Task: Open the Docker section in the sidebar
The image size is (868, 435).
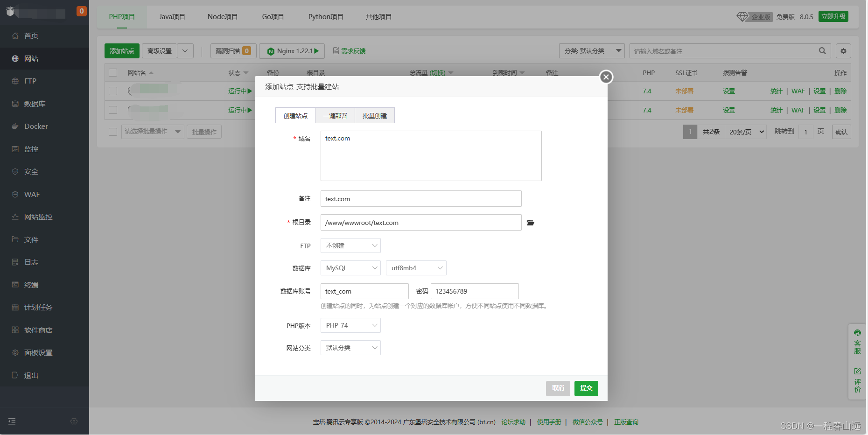Action: [x=35, y=126]
